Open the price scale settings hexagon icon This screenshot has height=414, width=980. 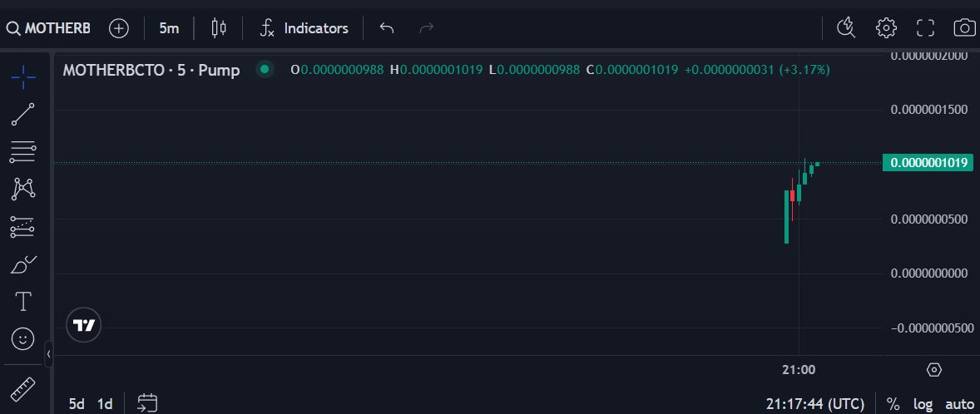click(933, 370)
